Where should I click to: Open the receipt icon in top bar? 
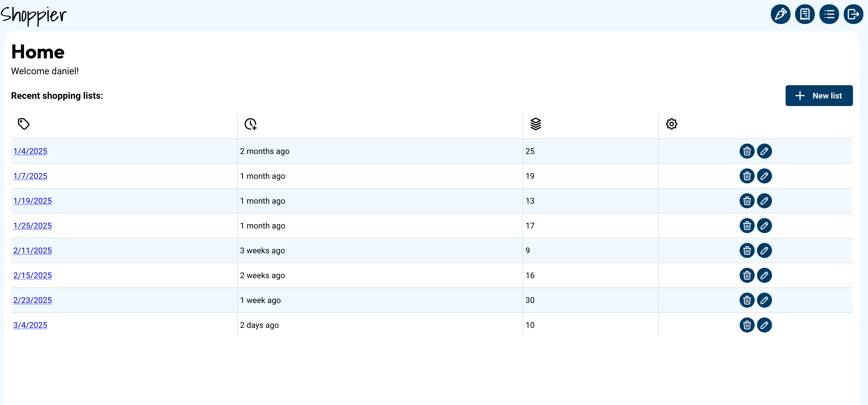[x=805, y=14]
